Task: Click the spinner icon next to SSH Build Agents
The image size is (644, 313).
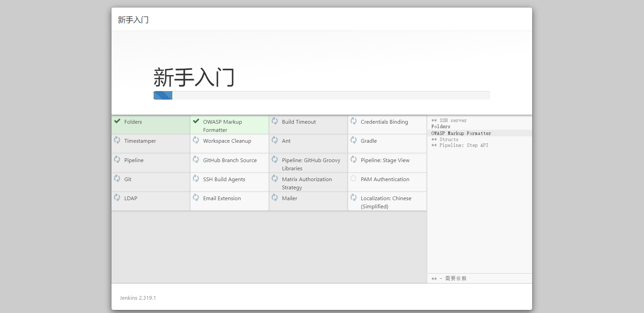Action: pos(196,178)
